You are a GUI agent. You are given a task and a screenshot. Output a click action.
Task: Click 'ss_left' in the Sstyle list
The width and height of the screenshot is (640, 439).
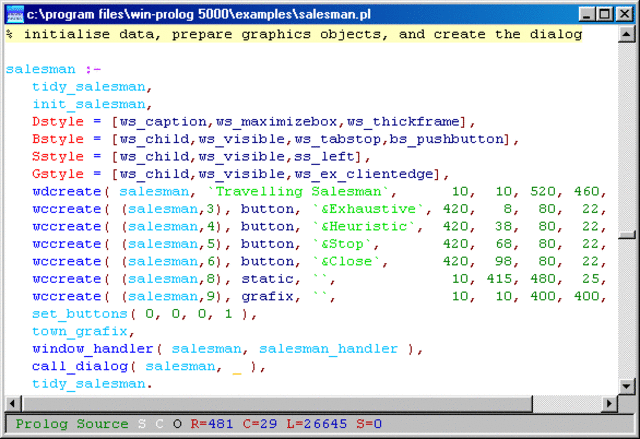coord(324,157)
